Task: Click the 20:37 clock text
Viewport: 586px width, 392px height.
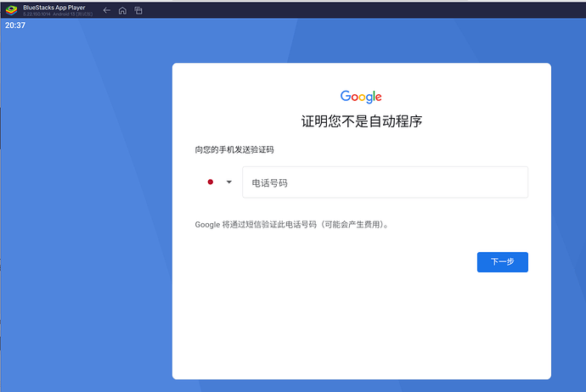Action: click(x=15, y=25)
